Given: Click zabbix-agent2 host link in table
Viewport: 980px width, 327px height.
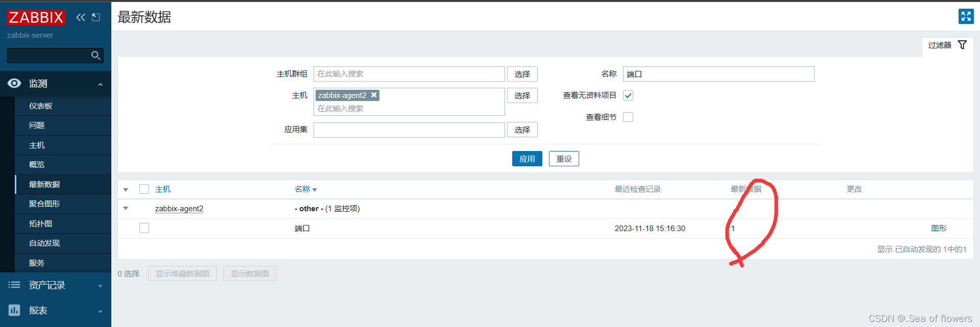Looking at the screenshot, I should coord(179,209).
